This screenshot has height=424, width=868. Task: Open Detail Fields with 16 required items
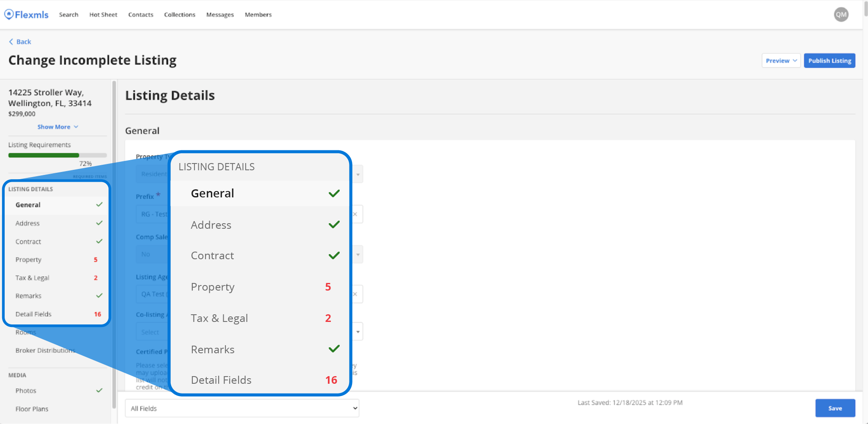tap(57, 314)
